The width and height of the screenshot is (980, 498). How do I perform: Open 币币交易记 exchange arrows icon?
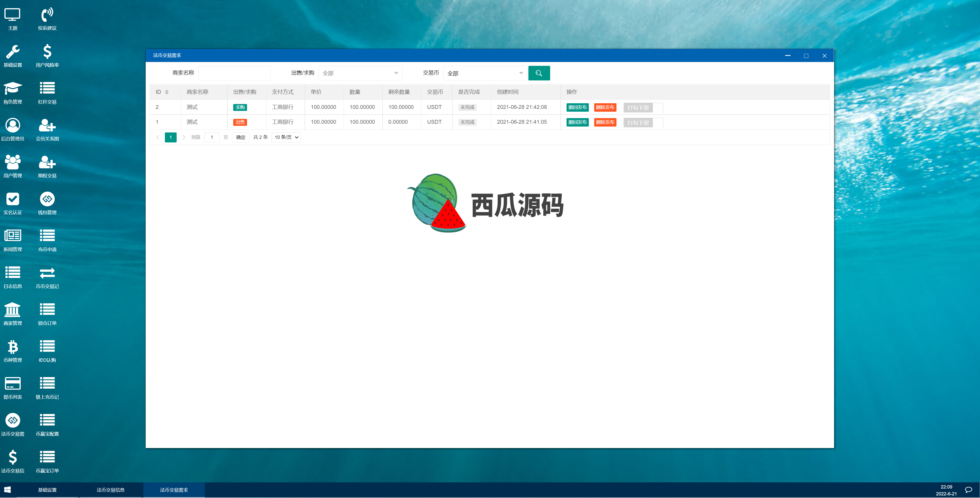click(47, 277)
